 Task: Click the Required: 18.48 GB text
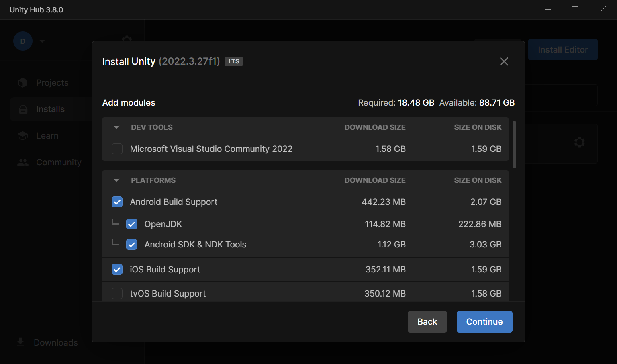[396, 103]
